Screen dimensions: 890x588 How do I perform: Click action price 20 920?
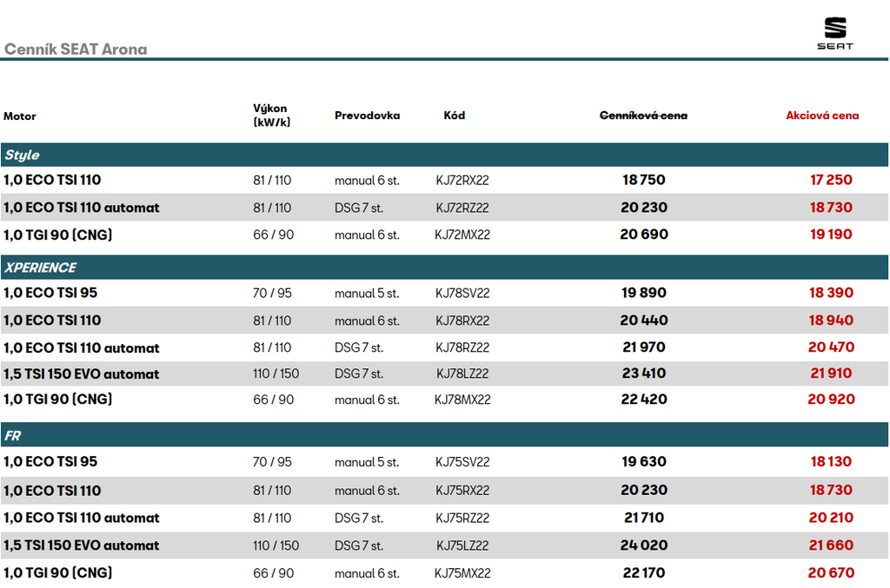point(831,400)
